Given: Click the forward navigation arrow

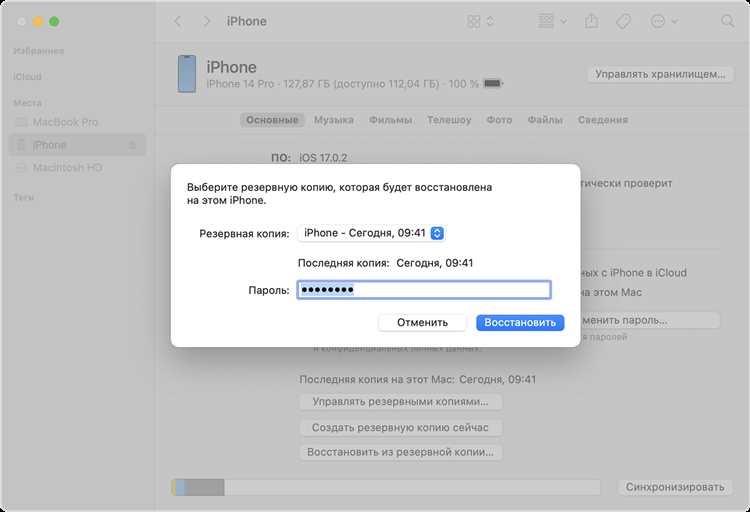Looking at the screenshot, I should click(x=207, y=21).
